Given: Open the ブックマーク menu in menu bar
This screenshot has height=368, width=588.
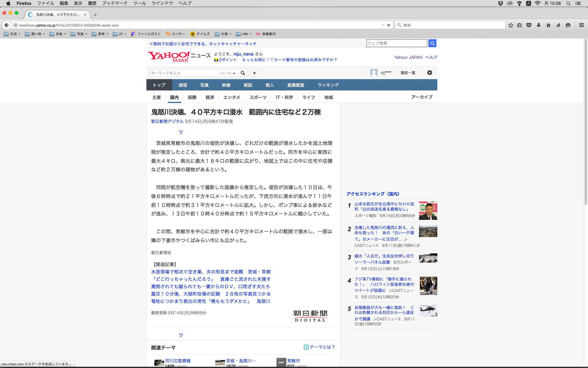Looking at the screenshot, I should pos(115,3).
